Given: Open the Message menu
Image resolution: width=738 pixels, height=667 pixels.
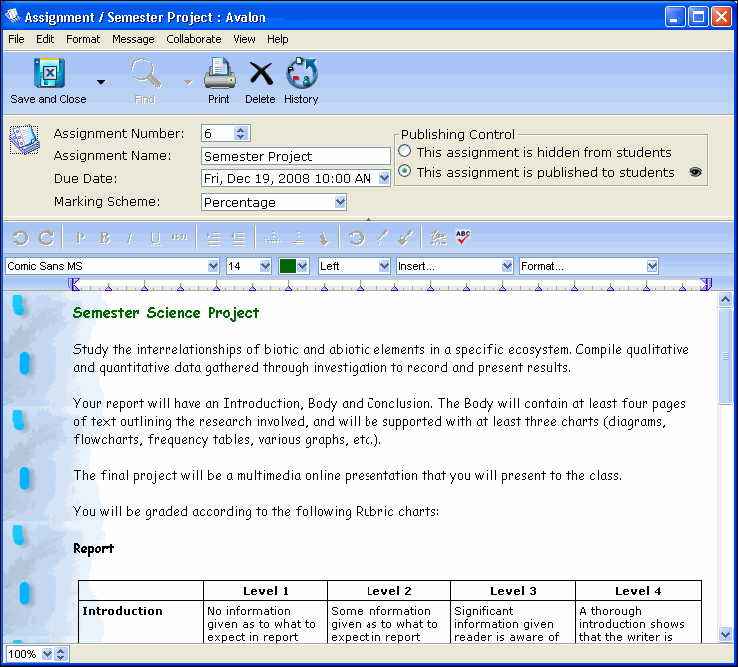Looking at the screenshot, I should coord(133,39).
